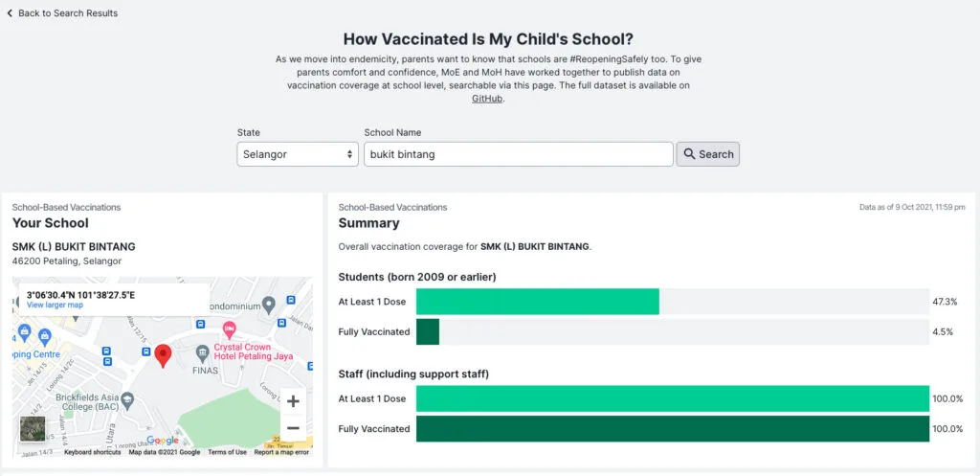Zoom out with the map minus button
Screen dimensions: 980x476
(293, 428)
